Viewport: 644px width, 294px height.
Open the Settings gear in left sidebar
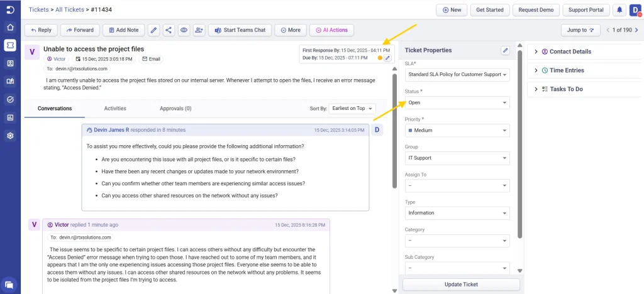coord(10,136)
